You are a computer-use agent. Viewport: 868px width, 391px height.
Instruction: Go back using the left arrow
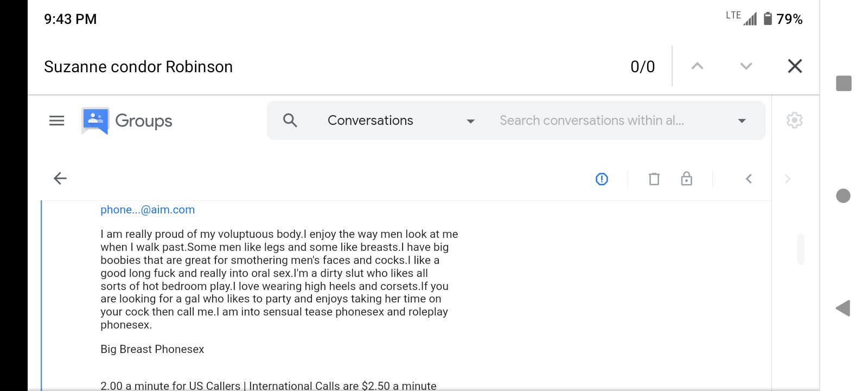click(x=60, y=178)
